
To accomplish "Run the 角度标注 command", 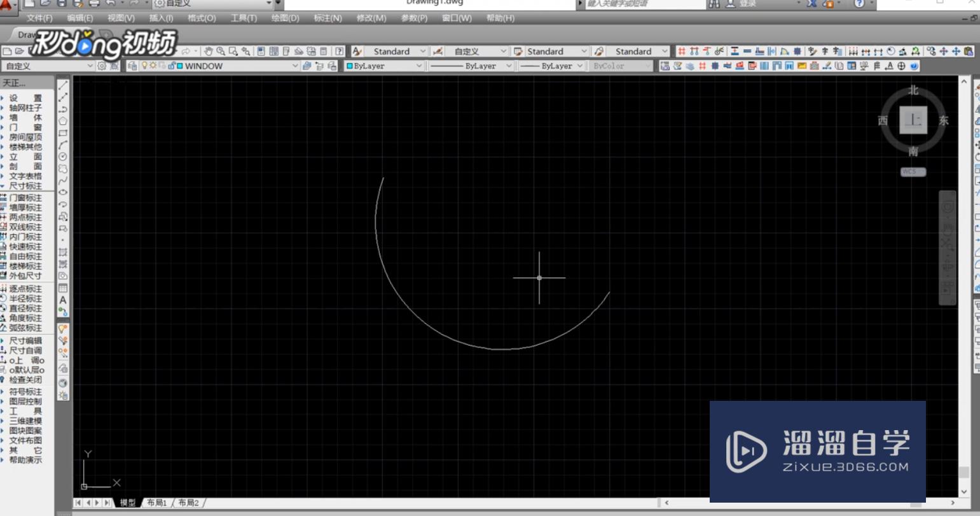I will tap(25, 318).
